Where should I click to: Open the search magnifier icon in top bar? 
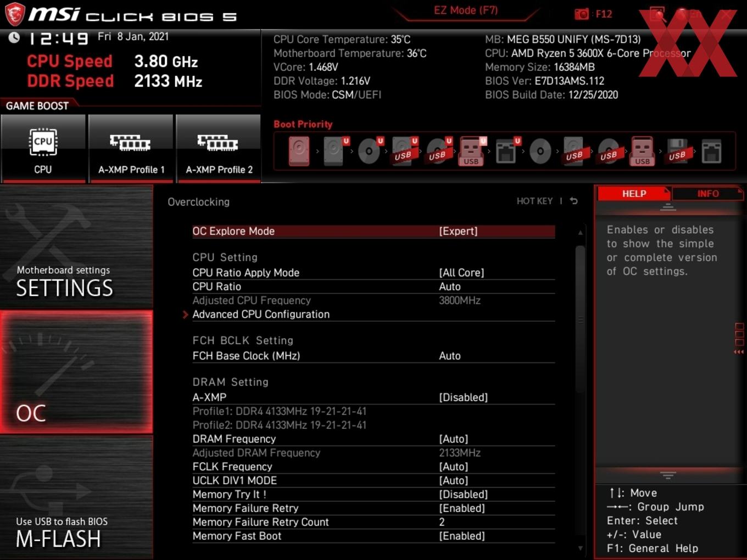pos(657,14)
